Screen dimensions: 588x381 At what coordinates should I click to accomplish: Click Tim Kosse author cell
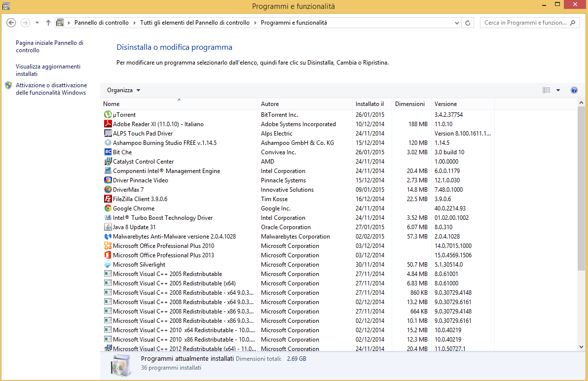(x=274, y=199)
